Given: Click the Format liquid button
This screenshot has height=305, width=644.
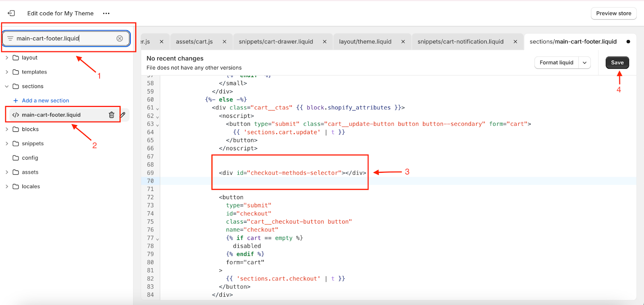Looking at the screenshot, I should pyautogui.click(x=557, y=63).
